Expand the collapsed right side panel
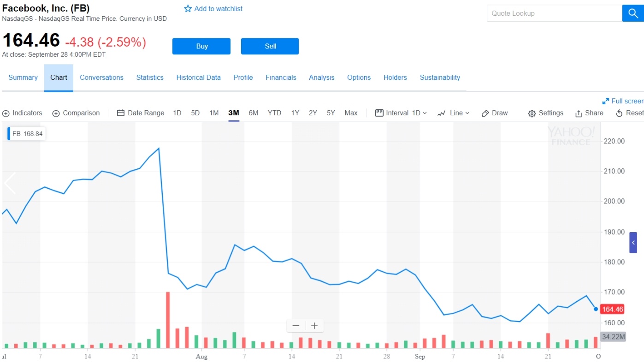Image resolution: width=644 pixels, height=364 pixels. pyautogui.click(x=633, y=243)
